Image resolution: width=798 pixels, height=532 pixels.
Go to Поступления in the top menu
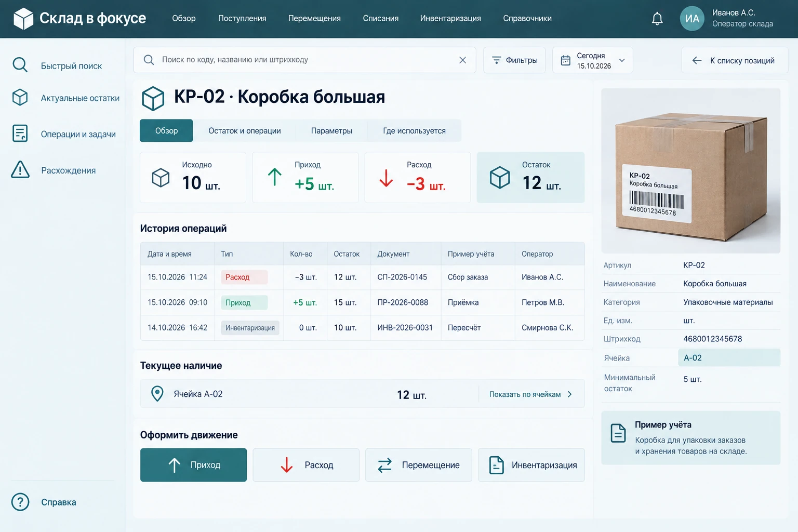(242, 19)
